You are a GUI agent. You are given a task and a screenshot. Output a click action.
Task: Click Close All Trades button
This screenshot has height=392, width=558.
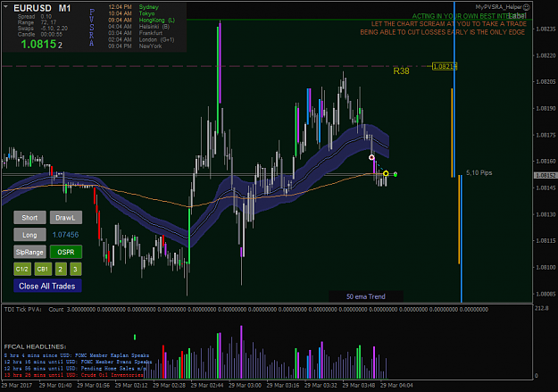pyautogui.click(x=47, y=286)
